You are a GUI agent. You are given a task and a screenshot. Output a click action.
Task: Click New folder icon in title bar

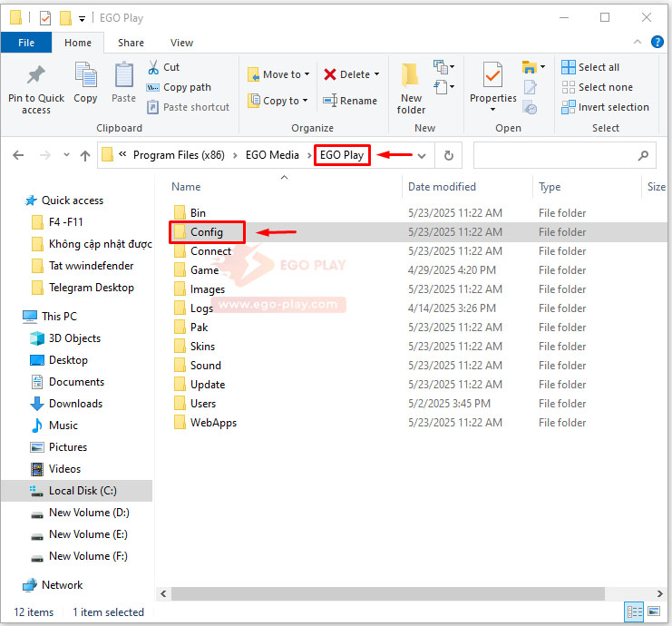coord(65,18)
